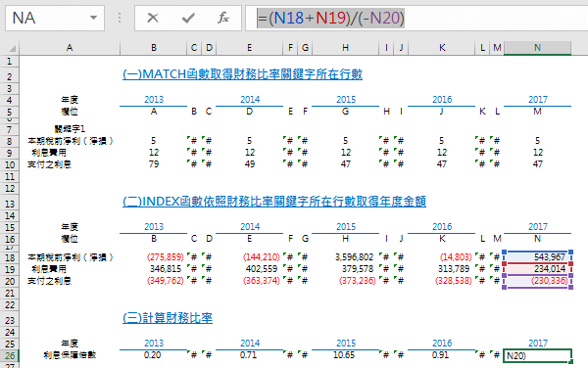Click the column letter M cell in row 5
The width and height of the screenshot is (588, 368).
tap(537, 112)
